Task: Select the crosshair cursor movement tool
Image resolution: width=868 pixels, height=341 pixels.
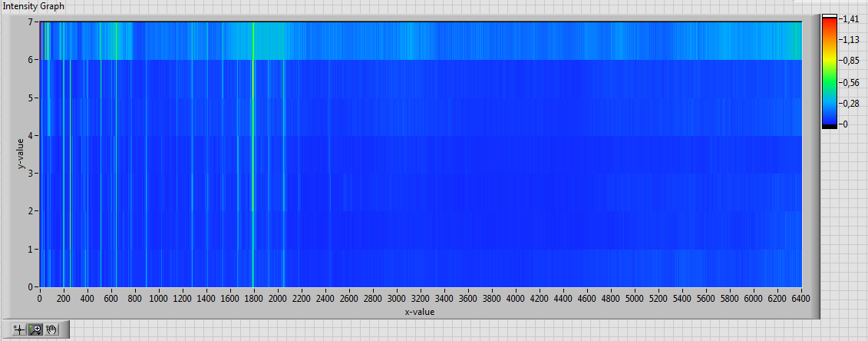Action: [19, 329]
